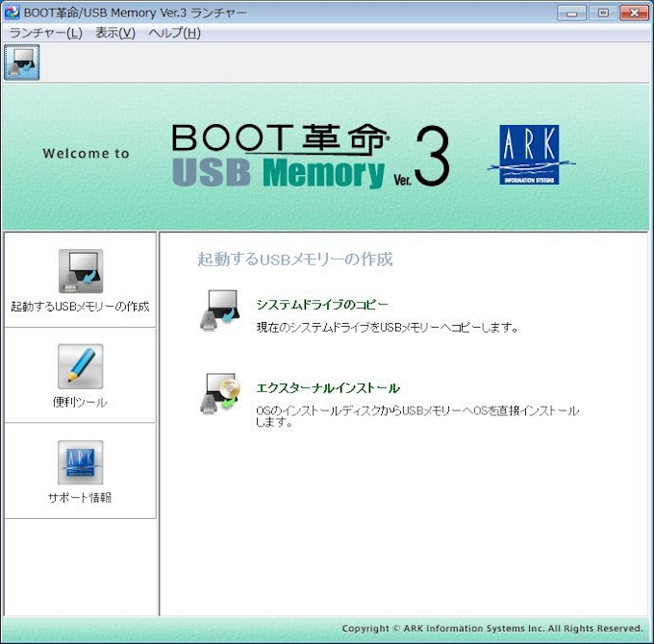
Task: Open the サポート情報 ARK icon
Action: point(80,462)
